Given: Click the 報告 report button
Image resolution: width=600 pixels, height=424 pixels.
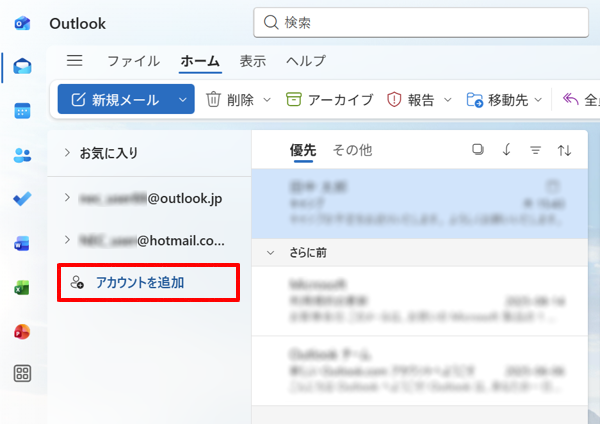Looking at the screenshot, I should click(410, 100).
